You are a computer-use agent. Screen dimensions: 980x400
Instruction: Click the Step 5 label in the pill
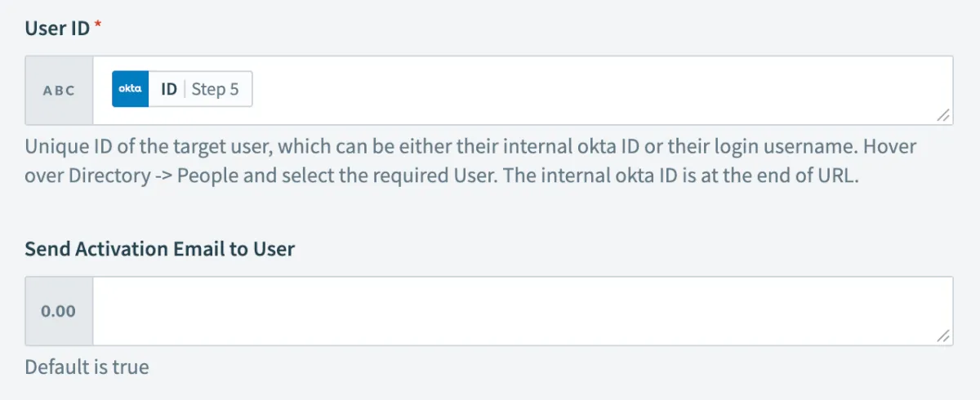pyautogui.click(x=215, y=90)
